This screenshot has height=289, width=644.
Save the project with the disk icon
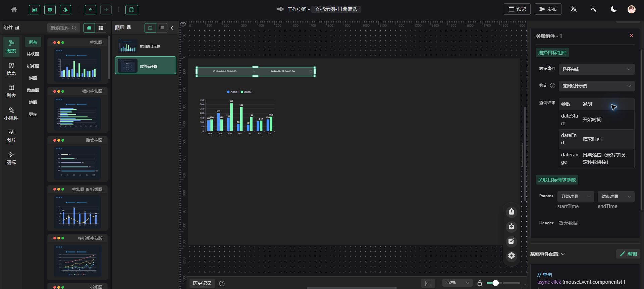132,10
